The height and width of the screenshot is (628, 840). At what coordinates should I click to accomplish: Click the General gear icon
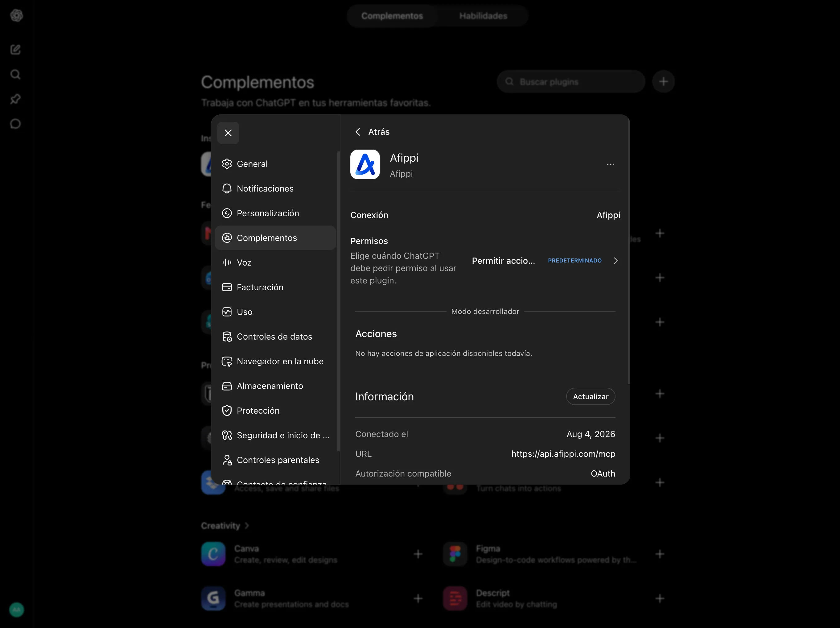(x=227, y=164)
